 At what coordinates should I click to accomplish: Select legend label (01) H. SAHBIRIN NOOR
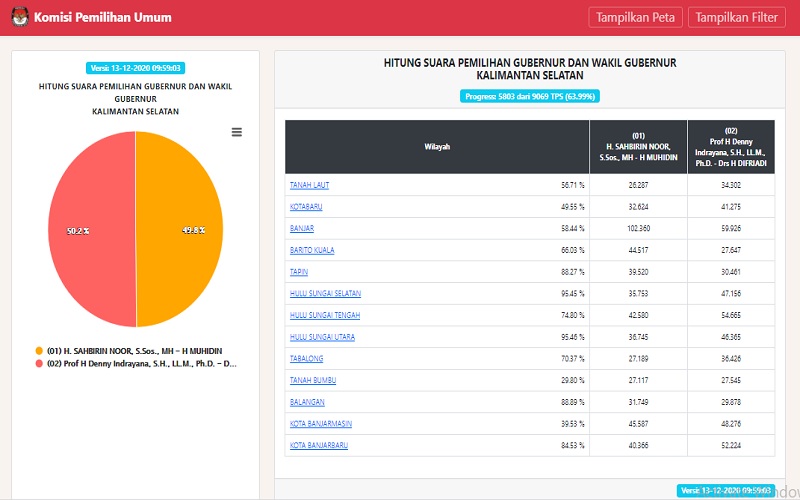(x=135, y=351)
